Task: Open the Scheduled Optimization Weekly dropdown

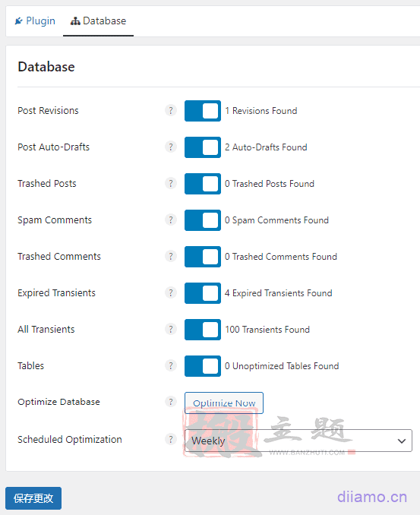Action: click(298, 441)
